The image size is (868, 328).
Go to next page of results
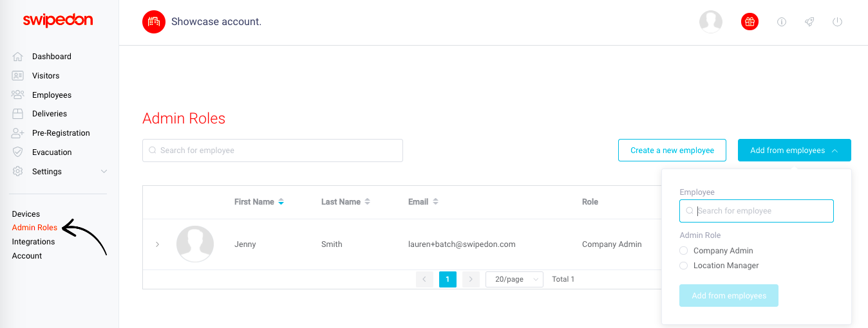471,279
